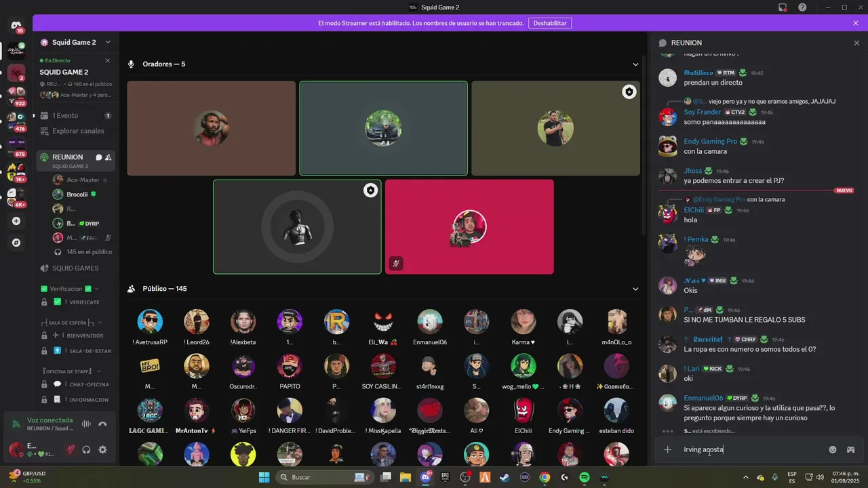Open ElChili username in chat
The width and height of the screenshot is (868, 488).
[694, 210]
